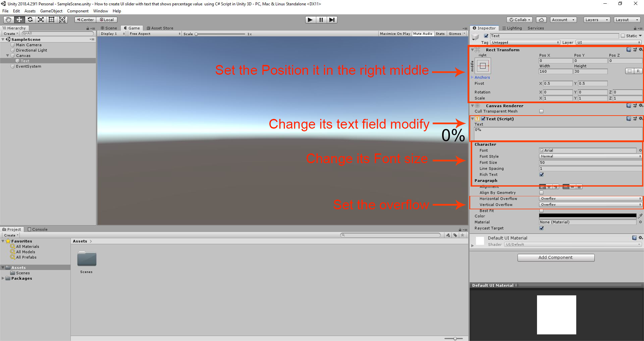Click the Maximize On Play button
Viewport: 644px width, 341px height.
pyautogui.click(x=395, y=33)
